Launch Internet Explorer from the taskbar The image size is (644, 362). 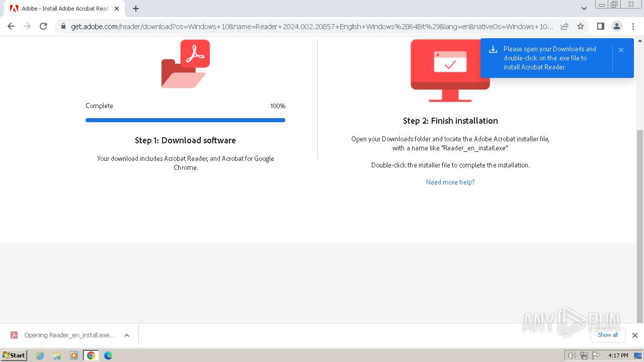(x=40, y=355)
